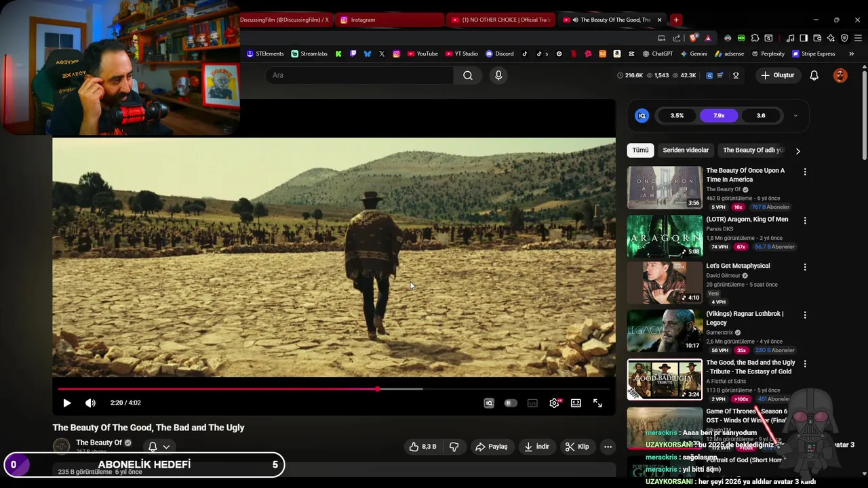Open the Discord bookmark
Viewport: 868px width, 488px height.
(500, 54)
